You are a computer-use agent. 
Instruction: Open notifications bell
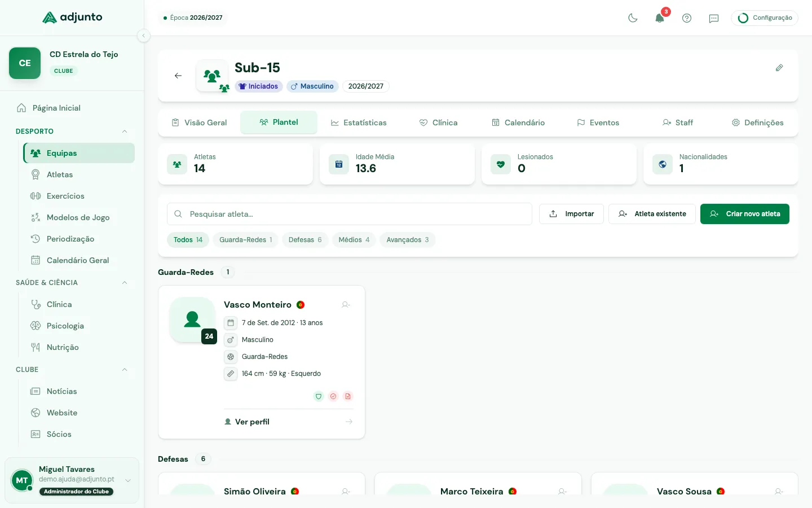tap(660, 18)
